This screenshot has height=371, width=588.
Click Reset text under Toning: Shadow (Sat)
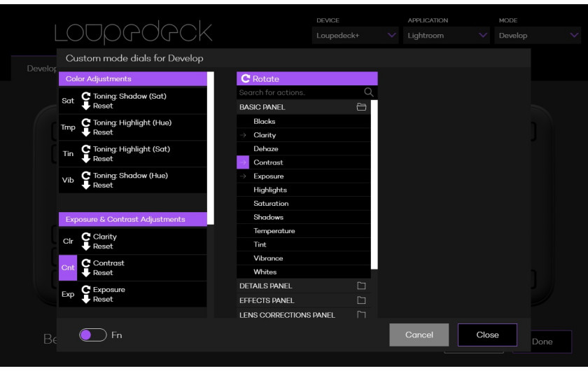click(x=103, y=106)
